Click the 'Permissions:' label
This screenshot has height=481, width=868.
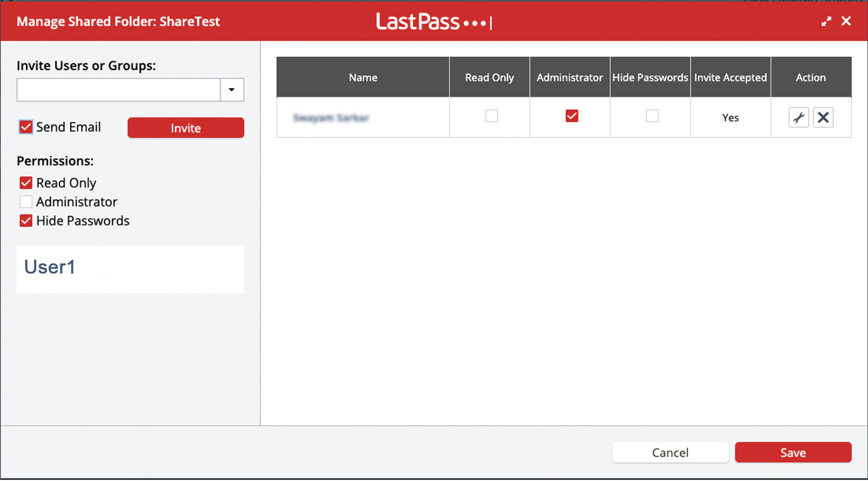coord(55,161)
